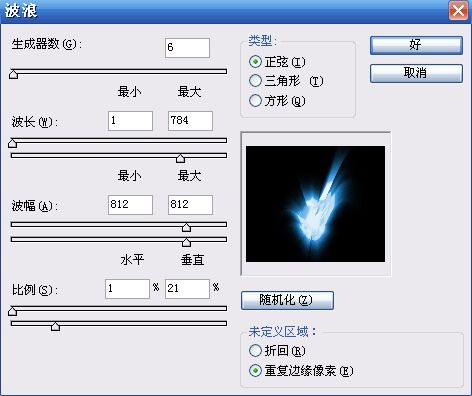
Task: Close the 波浪 dialog window
Action: coord(458,11)
